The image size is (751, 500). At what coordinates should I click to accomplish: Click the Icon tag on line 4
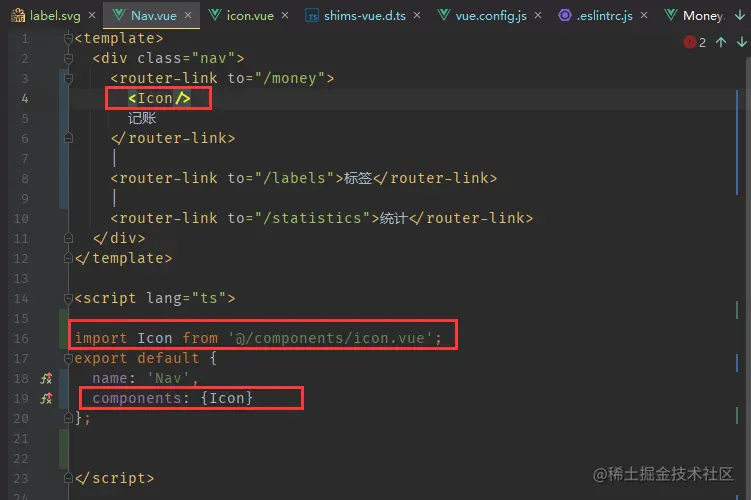pyautogui.click(x=159, y=98)
